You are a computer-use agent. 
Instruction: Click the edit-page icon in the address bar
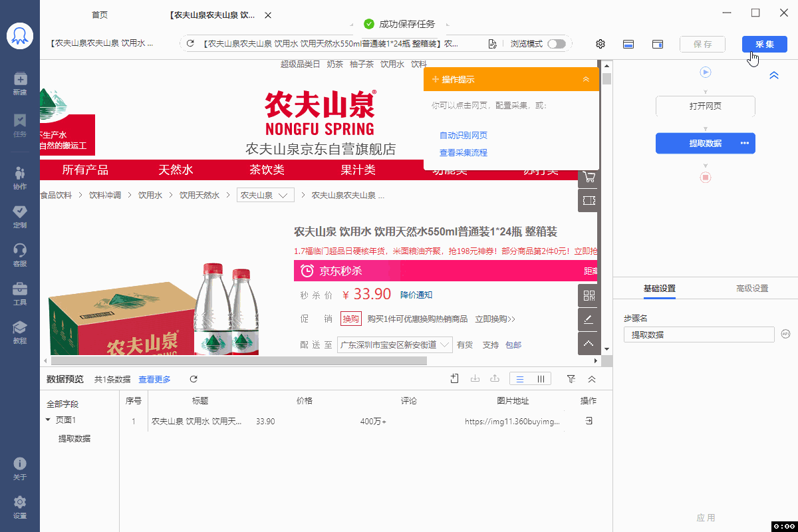tap(492, 44)
